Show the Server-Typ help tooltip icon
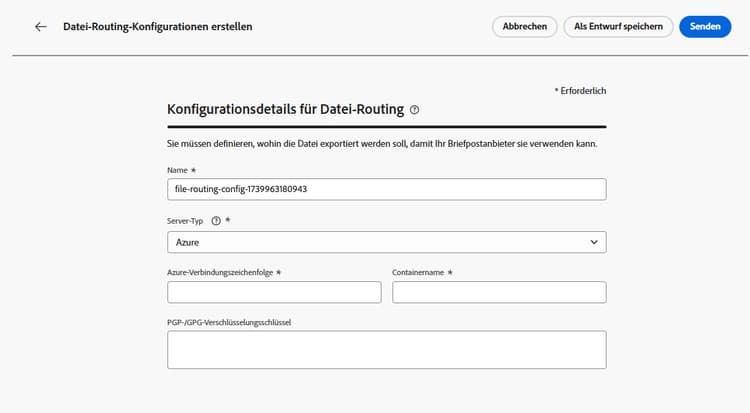The height and width of the screenshot is (413, 750). point(216,221)
